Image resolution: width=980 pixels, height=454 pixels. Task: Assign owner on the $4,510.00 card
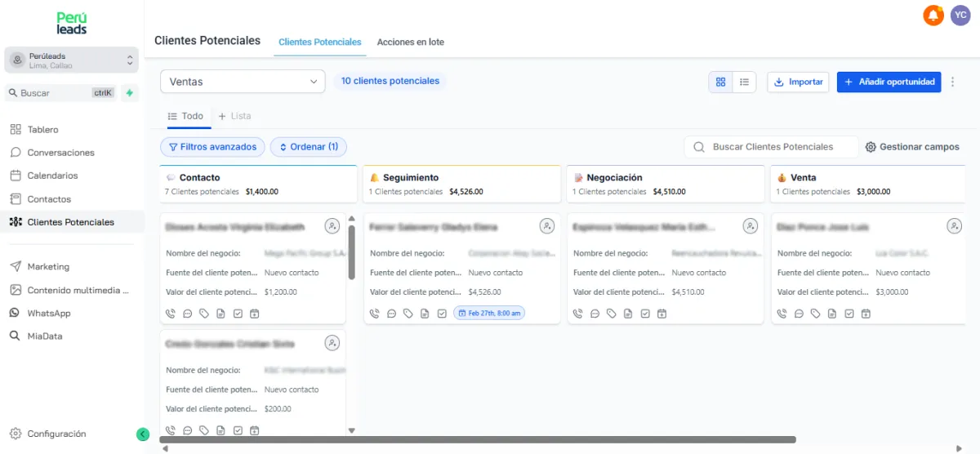click(x=750, y=226)
